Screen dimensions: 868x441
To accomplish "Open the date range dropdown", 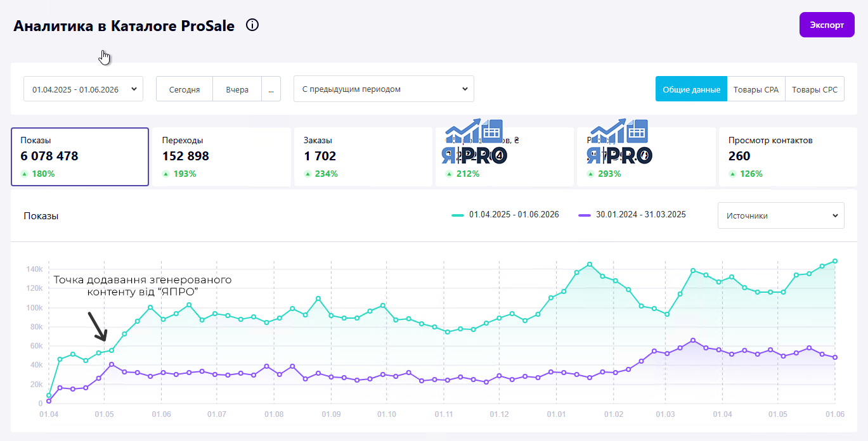I will [x=84, y=89].
